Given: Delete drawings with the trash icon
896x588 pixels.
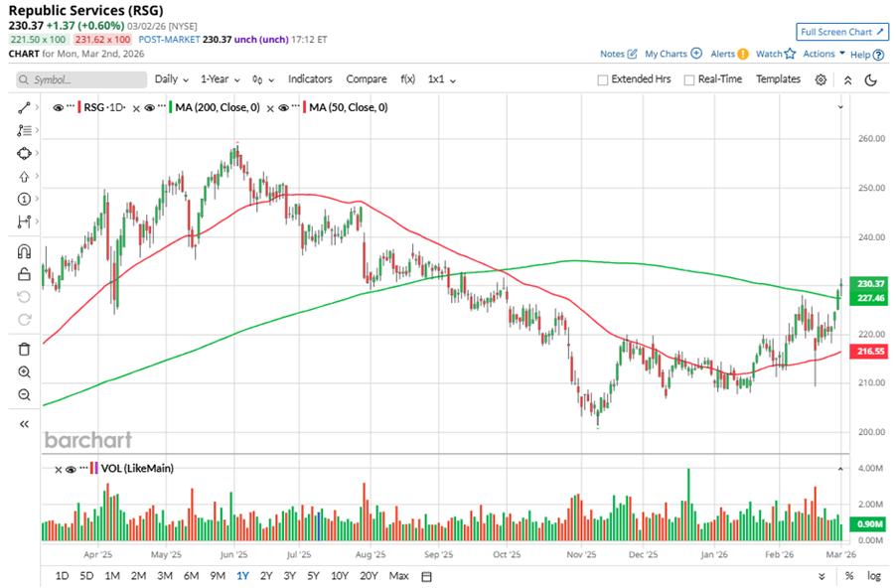Looking at the screenshot, I should [x=24, y=350].
